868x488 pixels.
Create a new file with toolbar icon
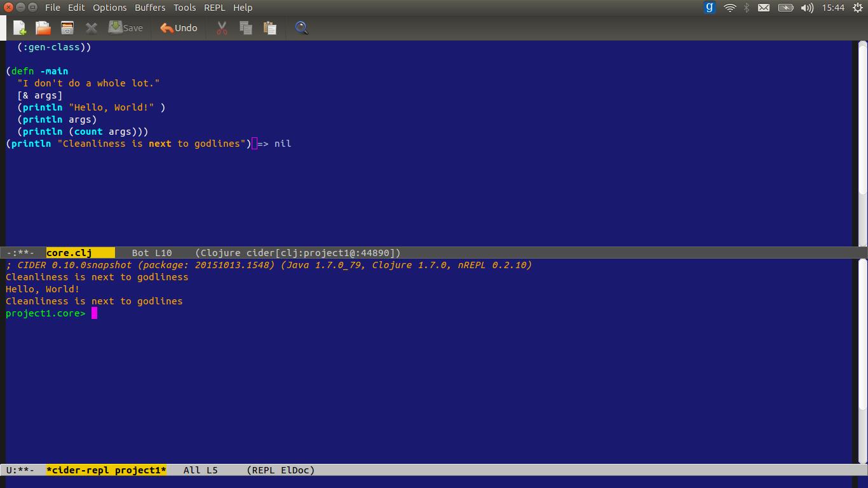[x=20, y=28]
